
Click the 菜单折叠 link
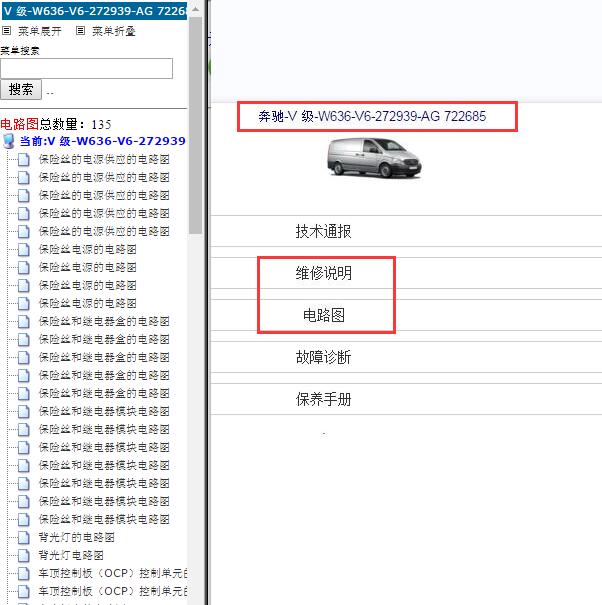114,31
